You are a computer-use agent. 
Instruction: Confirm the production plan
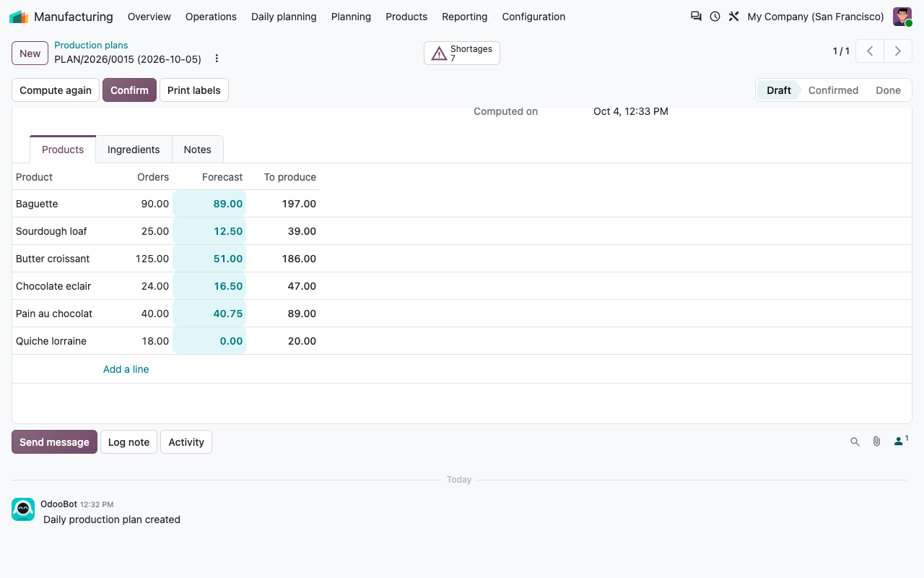pos(129,90)
